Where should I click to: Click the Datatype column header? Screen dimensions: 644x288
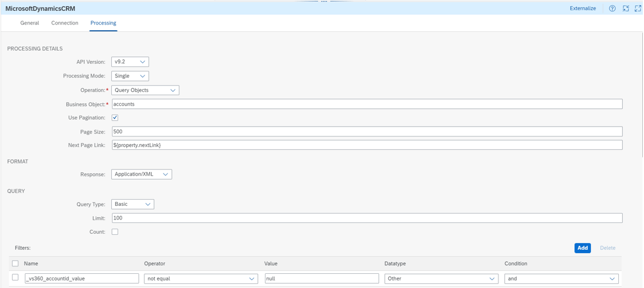click(395, 263)
